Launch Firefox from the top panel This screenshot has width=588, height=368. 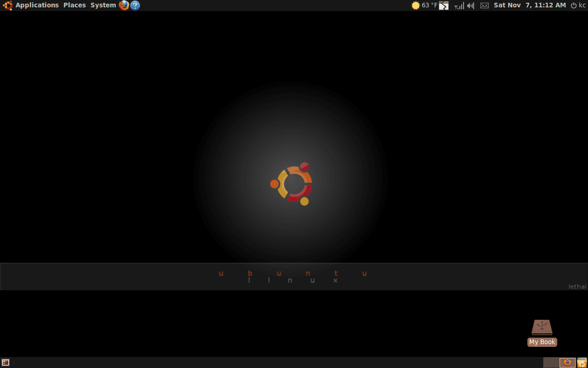(124, 5)
